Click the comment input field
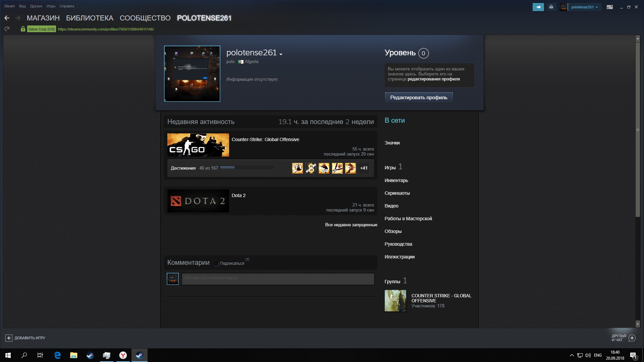 (x=278, y=279)
